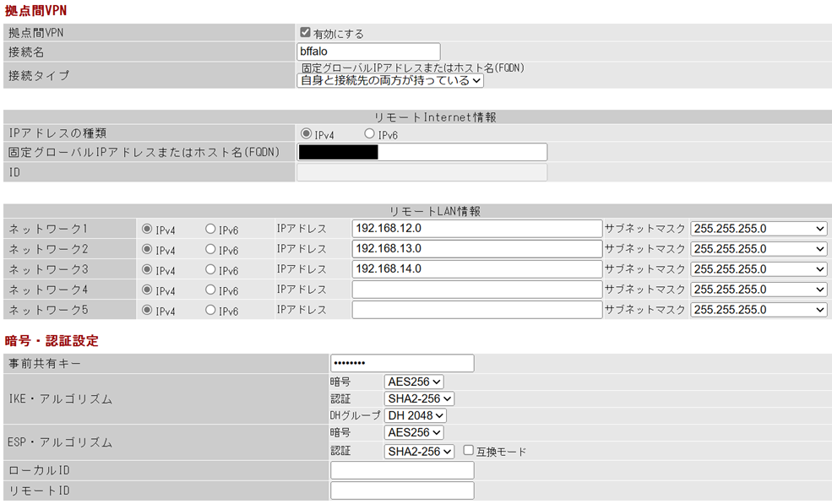Select IPv6 radio for ネットワーク1
832x504 pixels.
point(210,229)
